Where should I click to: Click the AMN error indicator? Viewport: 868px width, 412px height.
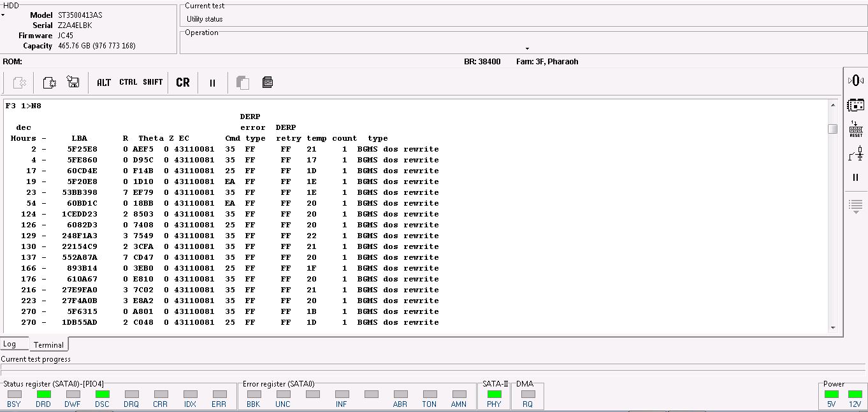coord(459,394)
